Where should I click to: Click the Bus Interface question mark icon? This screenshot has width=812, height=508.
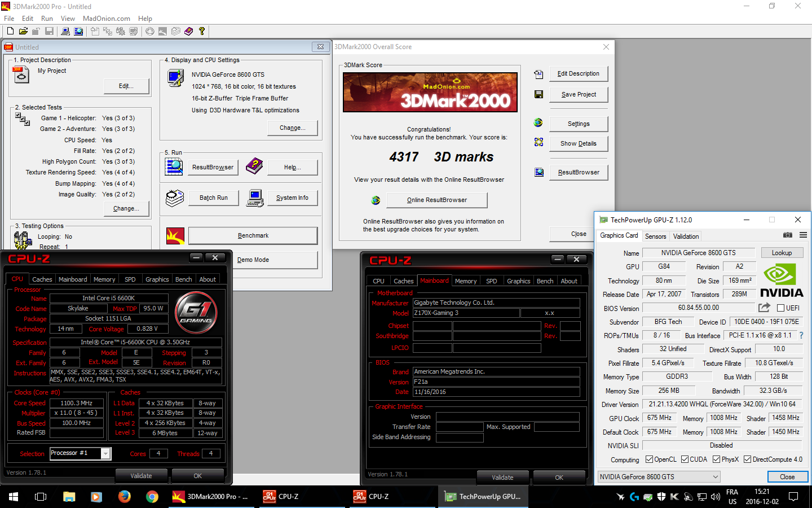point(801,335)
